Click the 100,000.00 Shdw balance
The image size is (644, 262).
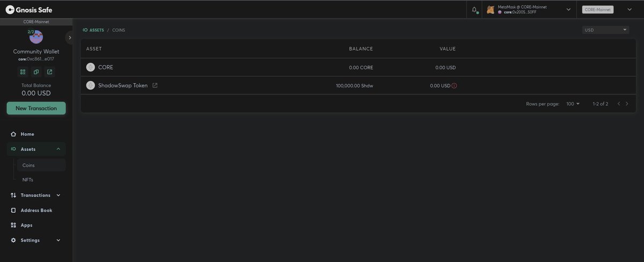354,86
